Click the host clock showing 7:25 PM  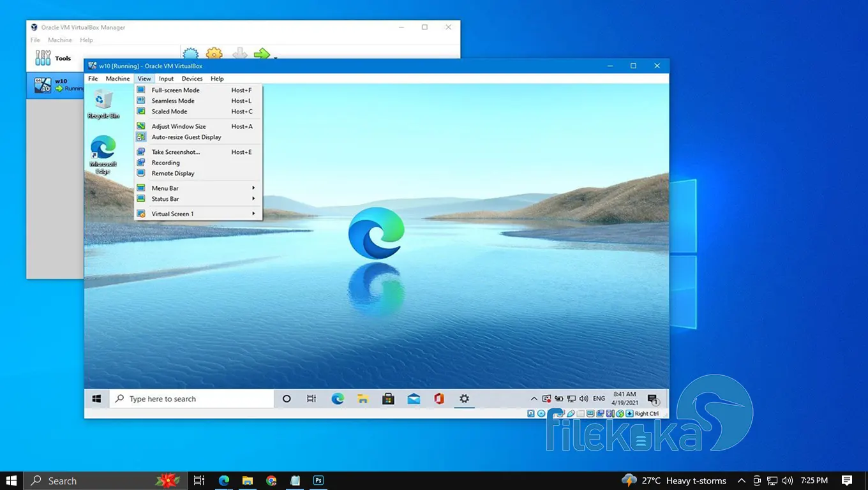814,480
